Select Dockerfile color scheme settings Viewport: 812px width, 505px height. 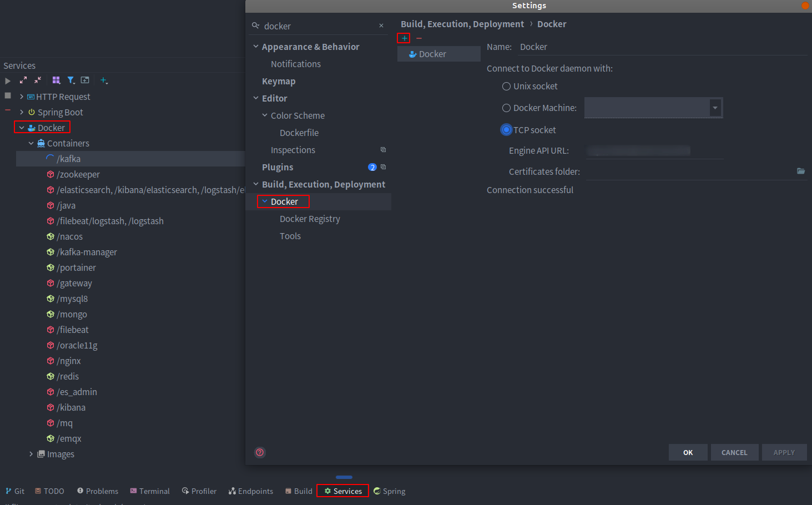click(x=299, y=133)
